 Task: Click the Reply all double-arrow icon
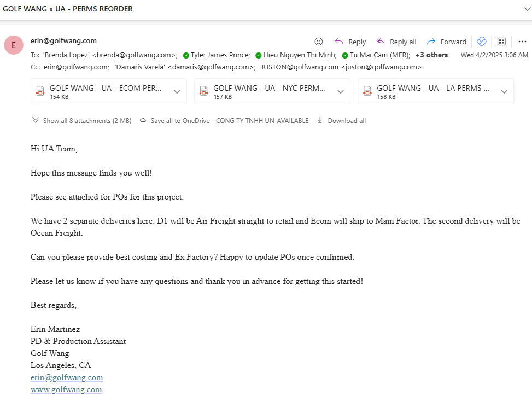tap(381, 42)
